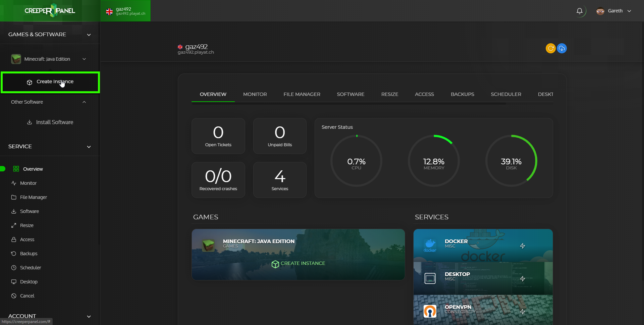Switch to the Monitor tab
This screenshot has height=325, width=644.
pos(255,94)
